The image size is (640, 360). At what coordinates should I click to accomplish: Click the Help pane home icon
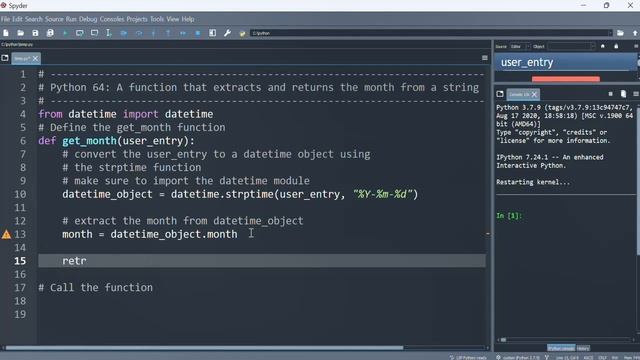point(602,46)
